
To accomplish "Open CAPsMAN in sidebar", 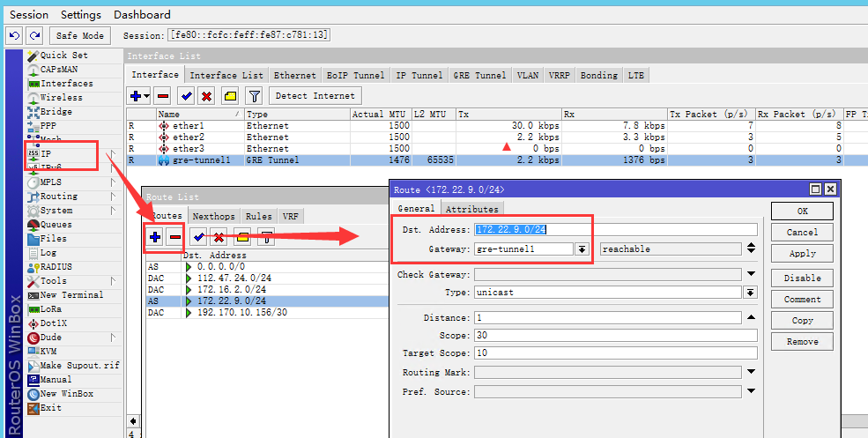I will (53, 70).
